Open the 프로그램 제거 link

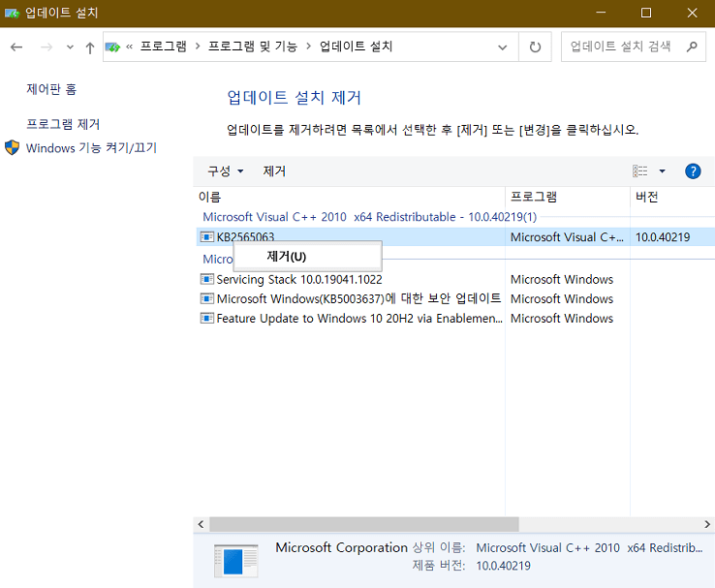tap(63, 124)
